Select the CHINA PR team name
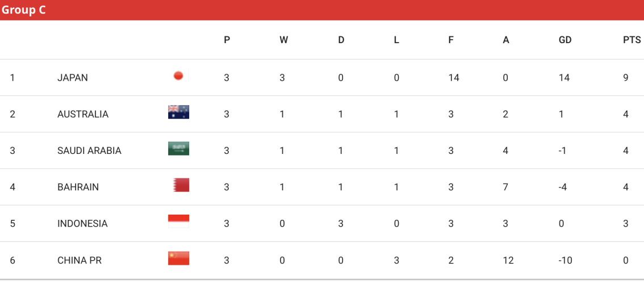Screen dimensions: 644x284 (77, 261)
